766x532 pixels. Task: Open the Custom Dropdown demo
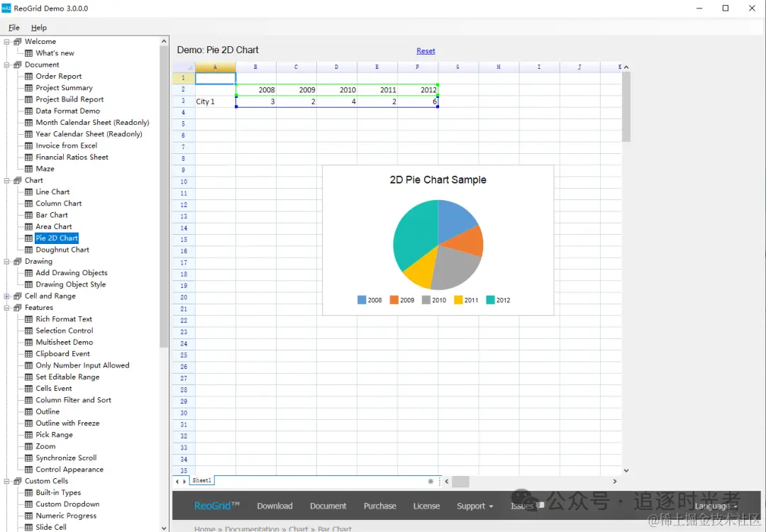tap(67, 504)
